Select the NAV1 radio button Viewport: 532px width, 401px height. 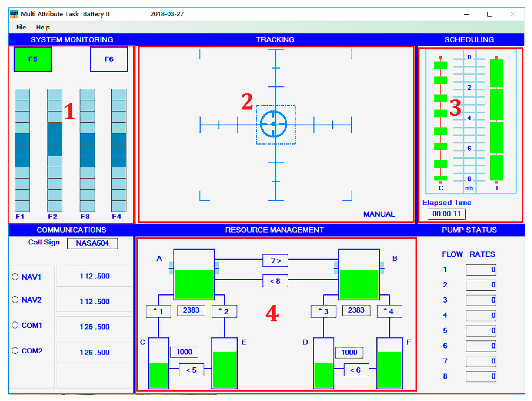click(x=15, y=277)
